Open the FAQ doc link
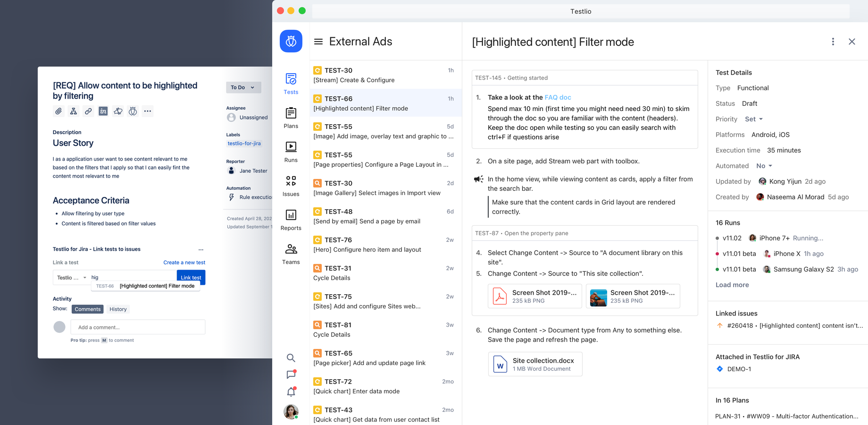The height and width of the screenshot is (425, 868). pyautogui.click(x=558, y=97)
